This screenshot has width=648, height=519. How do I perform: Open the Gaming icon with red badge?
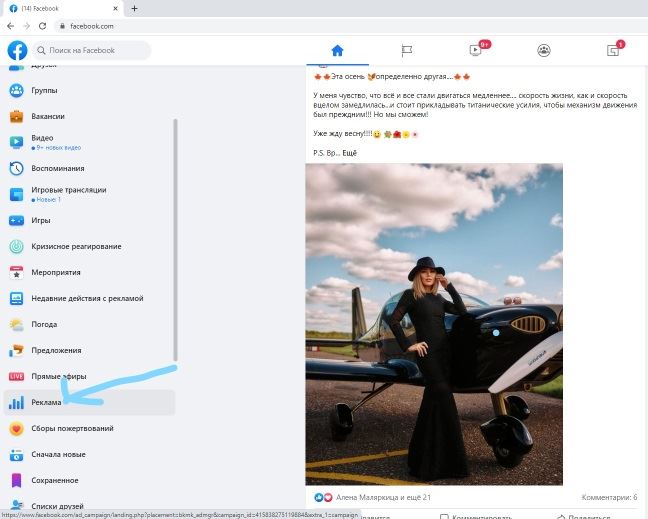[613, 50]
